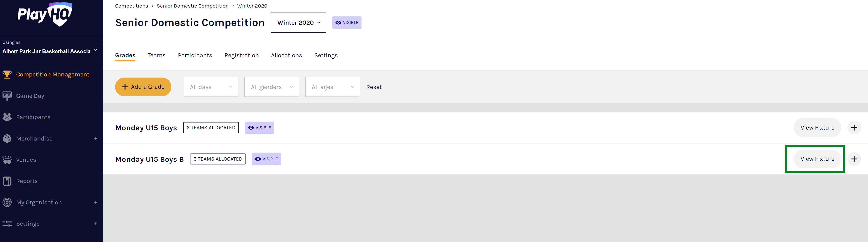Click the 6 TEAMS ALLOCATED badge

211,128
